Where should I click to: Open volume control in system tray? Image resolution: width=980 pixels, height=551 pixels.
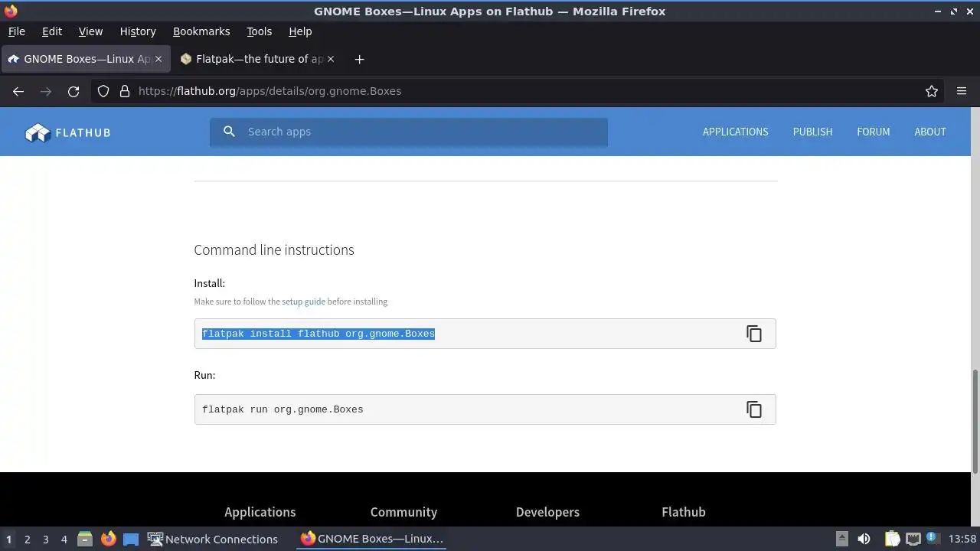point(864,539)
